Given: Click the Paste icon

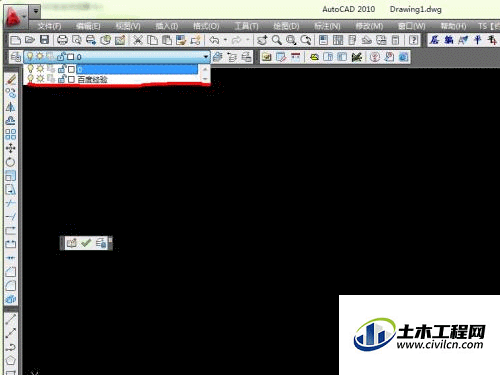Looking at the screenshot, I should [167, 40].
